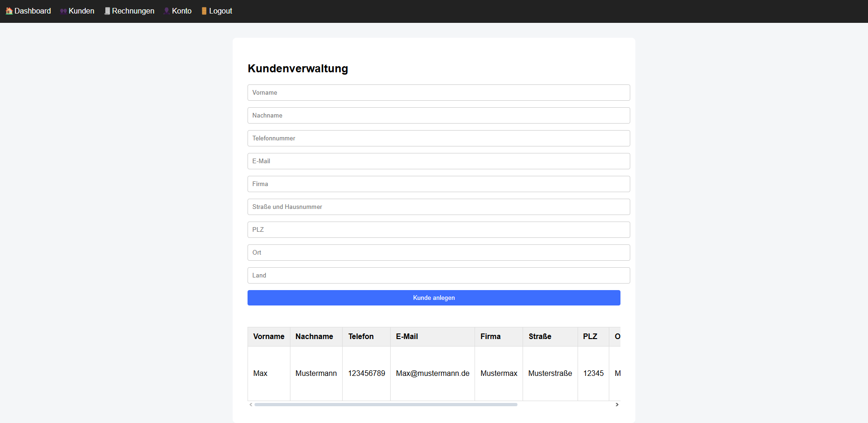Image resolution: width=868 pixels, height=423 pixels.
Task: Click the Nachname column header
Action: (x=314, y=336)
